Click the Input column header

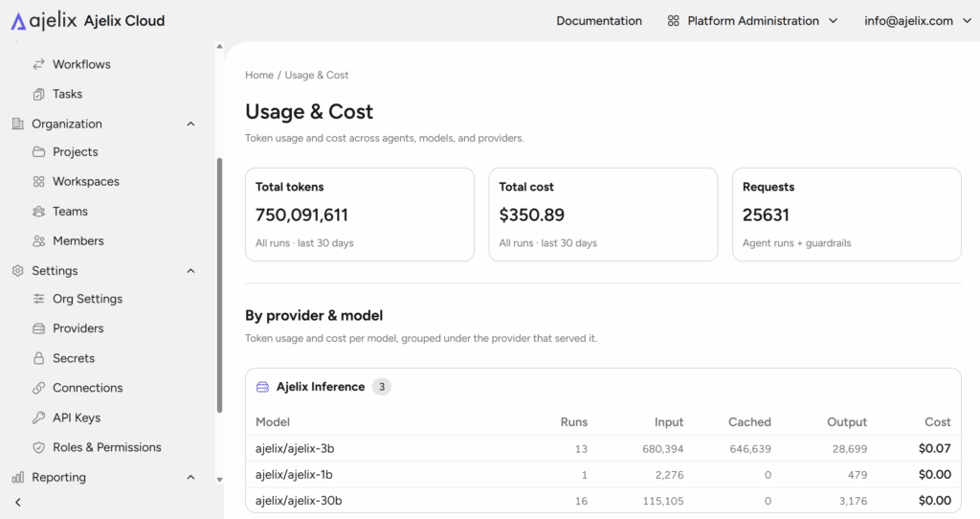669,422
